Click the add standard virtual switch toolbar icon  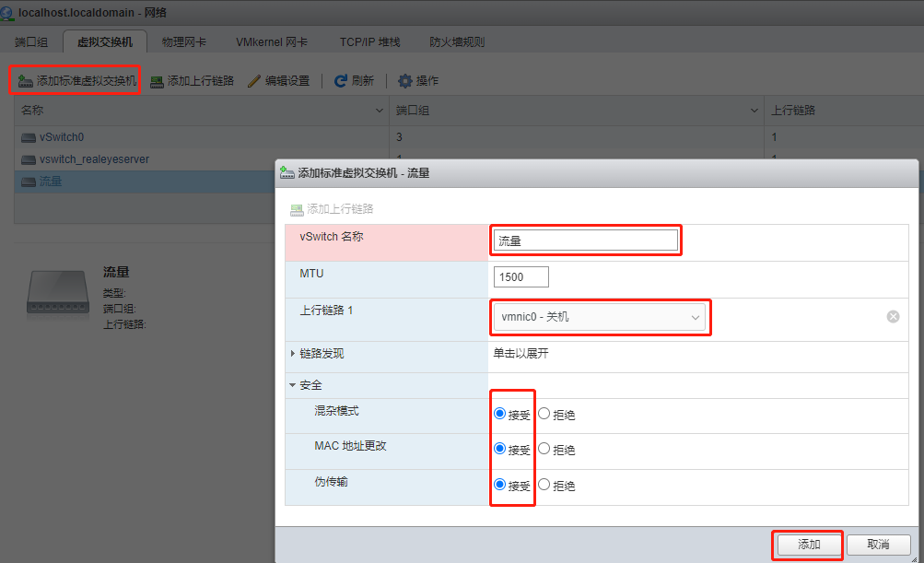(x=26, y=81)
